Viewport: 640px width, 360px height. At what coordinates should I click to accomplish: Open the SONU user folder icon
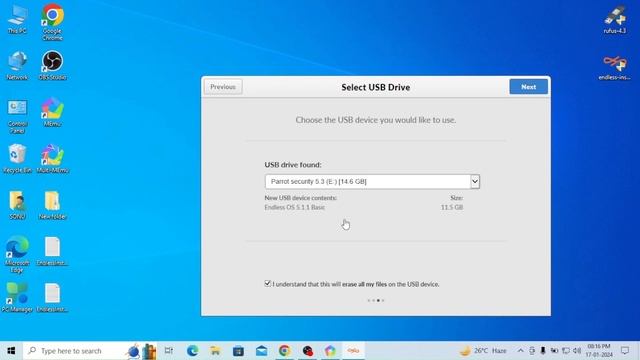[x=17, y=205]
